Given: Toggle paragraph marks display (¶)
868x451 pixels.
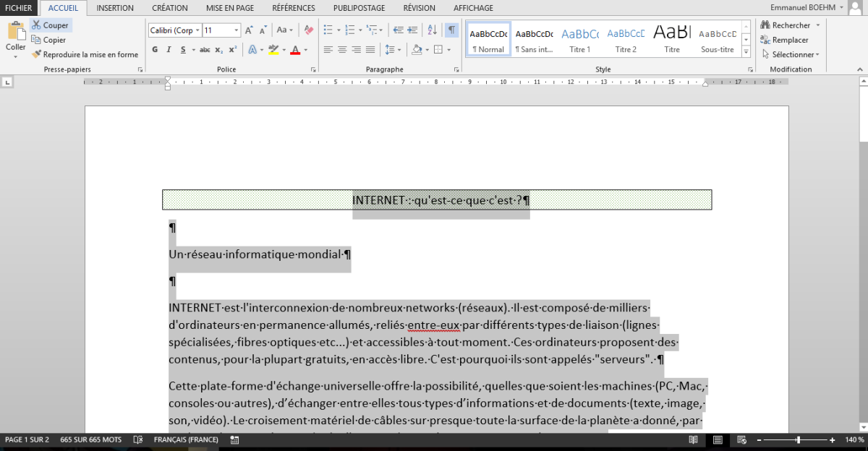Looking at the screenshot, I should 452,30.
